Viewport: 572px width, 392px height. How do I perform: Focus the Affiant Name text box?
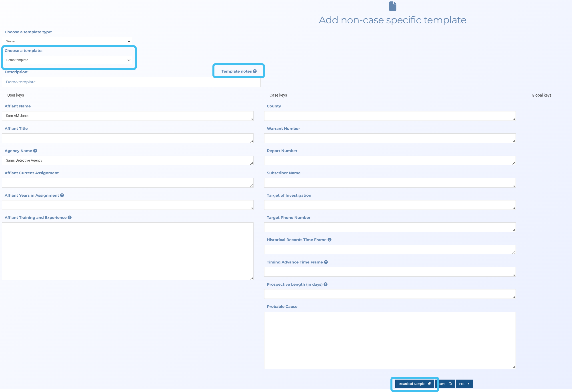pos(127,116)
